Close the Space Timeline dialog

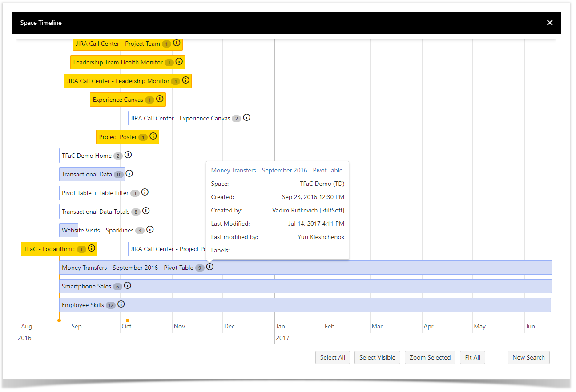point(550,23)
